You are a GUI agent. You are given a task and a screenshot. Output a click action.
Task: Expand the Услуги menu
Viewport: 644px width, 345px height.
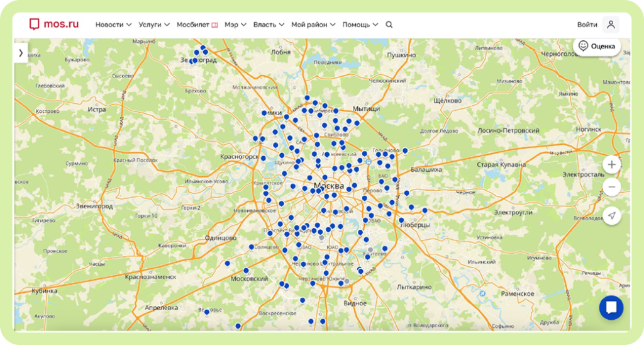(154, 25)
